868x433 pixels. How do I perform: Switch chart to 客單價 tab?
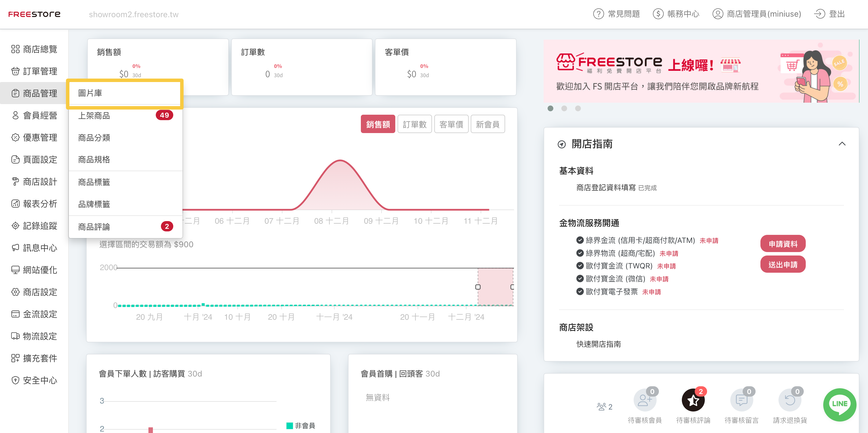click(x=451, y=124)
